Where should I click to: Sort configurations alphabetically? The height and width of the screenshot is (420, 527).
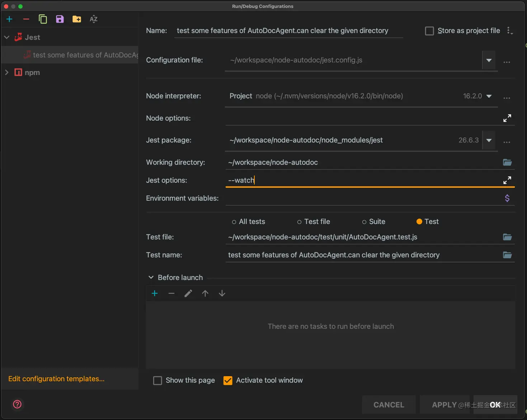94,19
